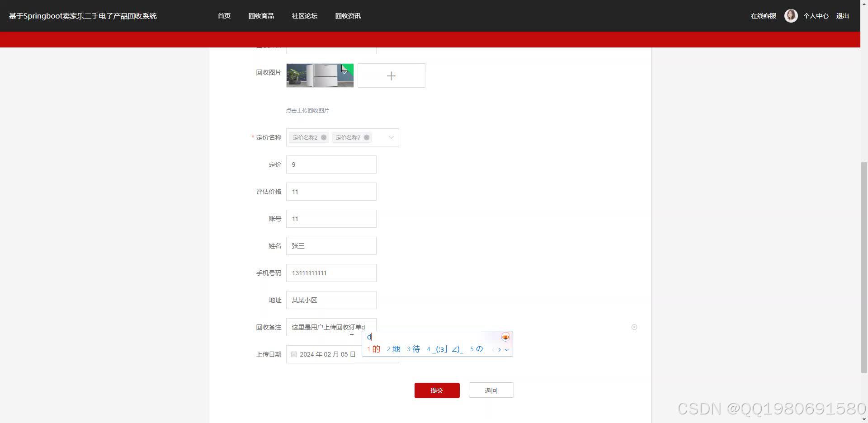Open 个人中心 from the header
The image size is (868, 423).
click(816, 16)
